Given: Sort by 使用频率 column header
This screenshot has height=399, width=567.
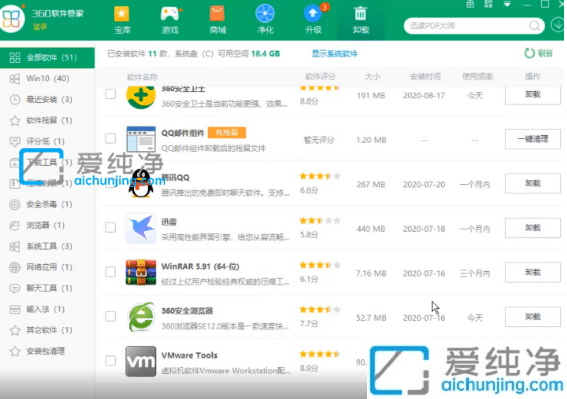Looking at the screenshot, I should coord(477,77).
